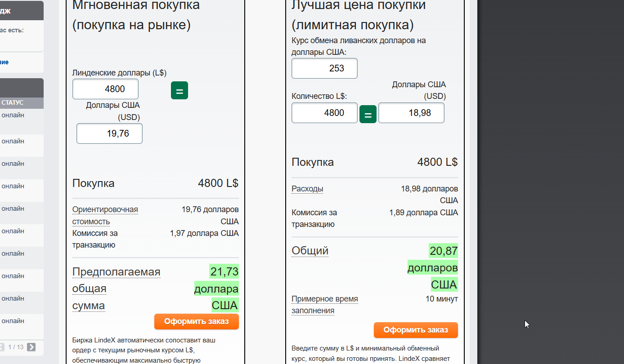
Task: Click 1,89 доллара США commission value
Action: point(424,213)
